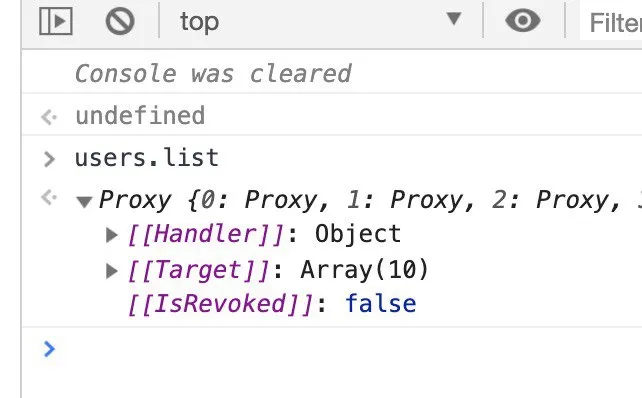Viewport: 642px width, 398px height.
Task: Click the 'Object' handler value
Action: [x=358, y=235]
